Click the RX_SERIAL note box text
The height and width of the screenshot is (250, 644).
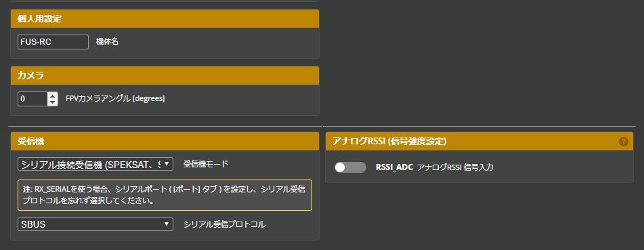click(165, 195)
